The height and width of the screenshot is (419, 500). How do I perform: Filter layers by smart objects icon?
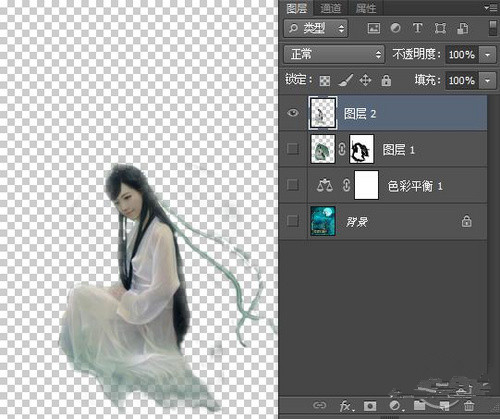(463, 28)
